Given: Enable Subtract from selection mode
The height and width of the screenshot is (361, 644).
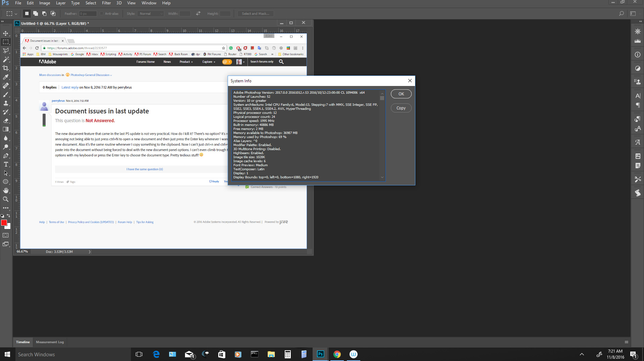Looking at the screenshot, I should point(44,13).
